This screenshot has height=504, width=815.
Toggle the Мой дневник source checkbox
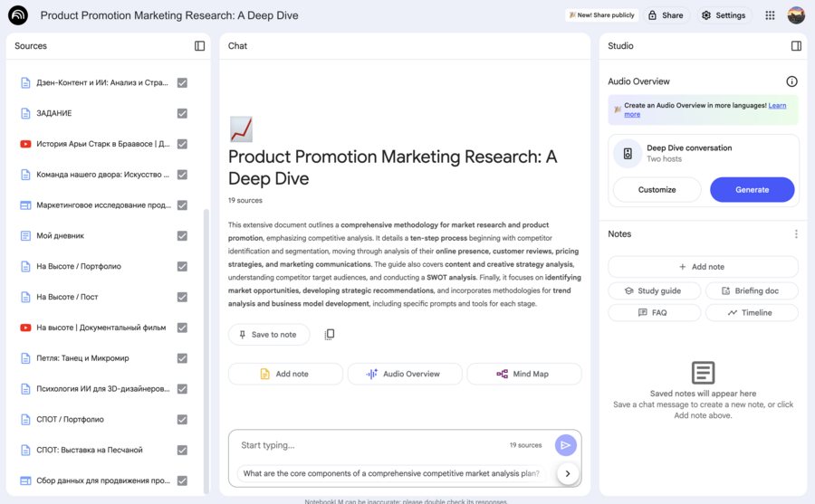coord(182,236)
